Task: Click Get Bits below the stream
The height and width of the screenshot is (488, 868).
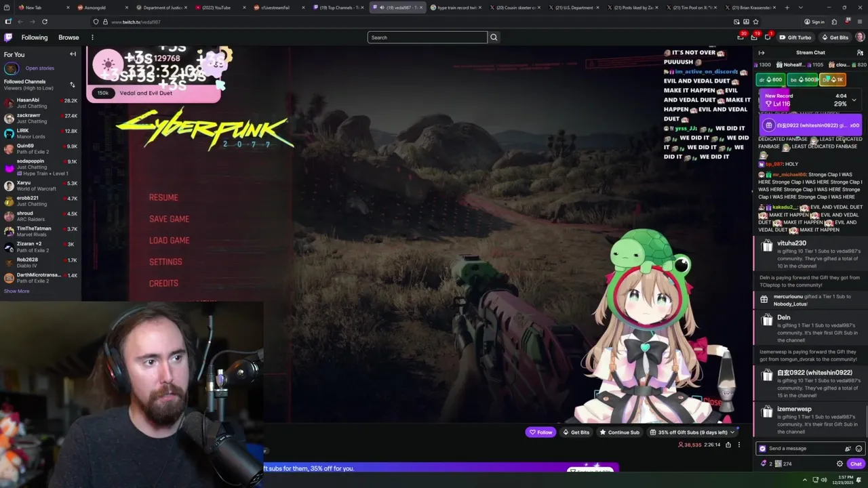Action: coord(576,432)
